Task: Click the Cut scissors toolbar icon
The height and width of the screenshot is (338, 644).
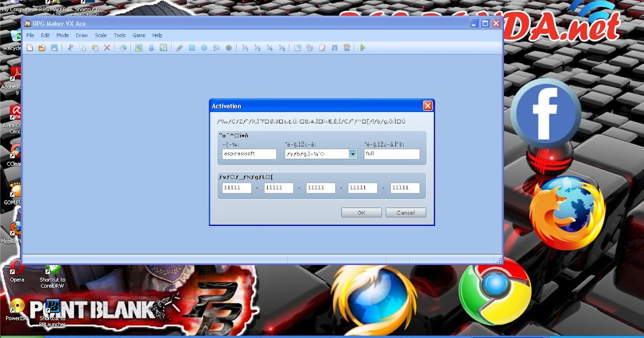Action: [70, 48]
